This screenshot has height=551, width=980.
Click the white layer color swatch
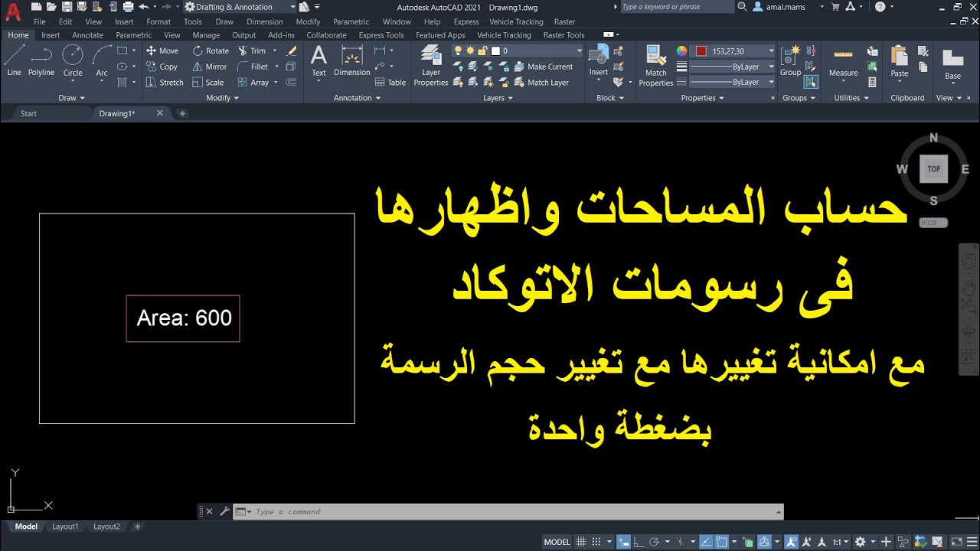(495, 51)
